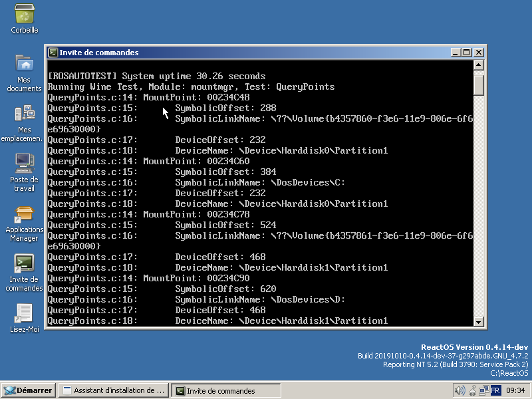Click 'SymbolicOffset: 384' text
The width and height of the screenshot is (532, 399).
(x=225, y=172)
